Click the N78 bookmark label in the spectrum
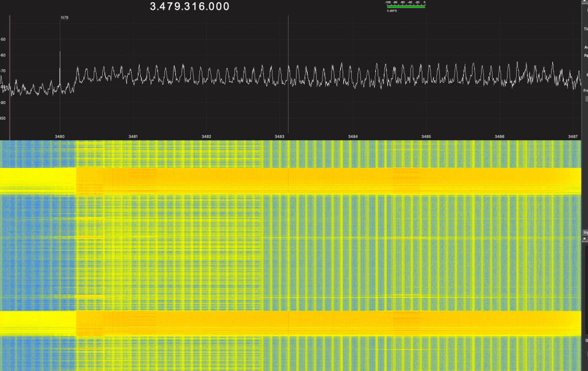Screen dimensions: 588x371 [64, 18]
